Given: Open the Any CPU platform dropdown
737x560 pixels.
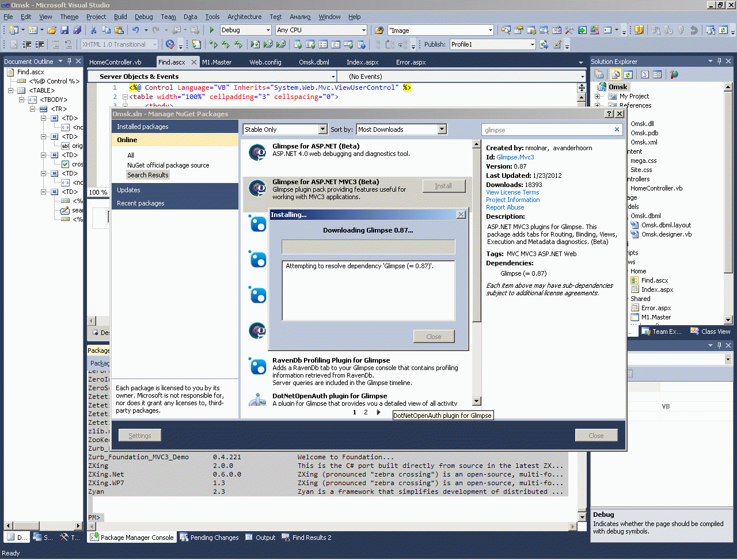Looking at the screenshot, I should coord(364,30).
